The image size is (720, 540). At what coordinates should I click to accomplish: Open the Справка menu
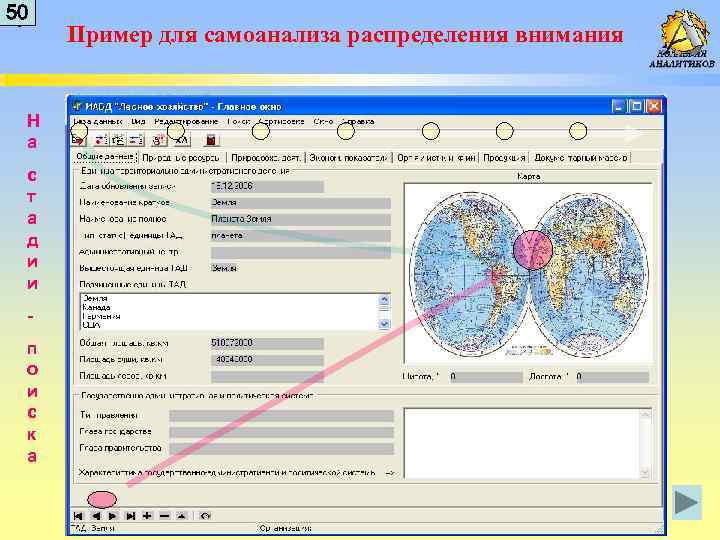358,122
